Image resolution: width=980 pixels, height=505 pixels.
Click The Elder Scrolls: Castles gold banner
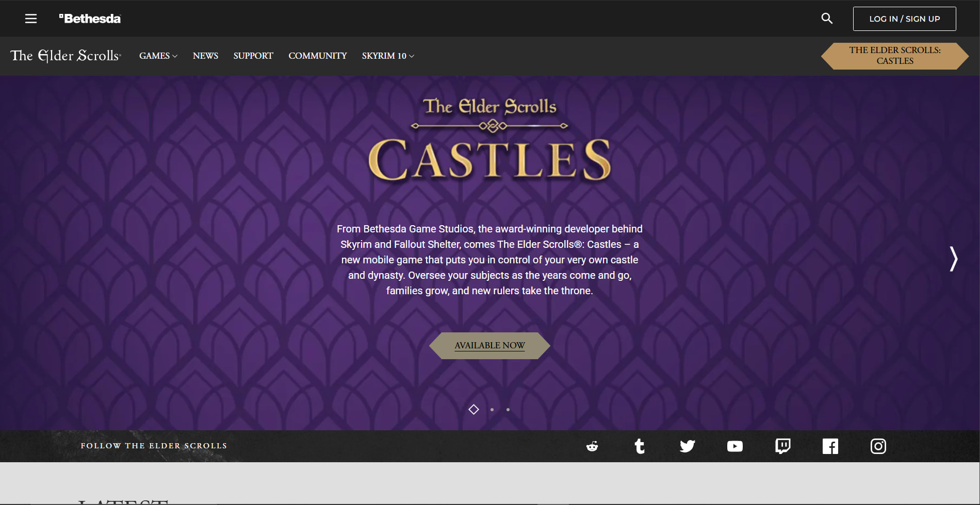click(x=895, y=56)
